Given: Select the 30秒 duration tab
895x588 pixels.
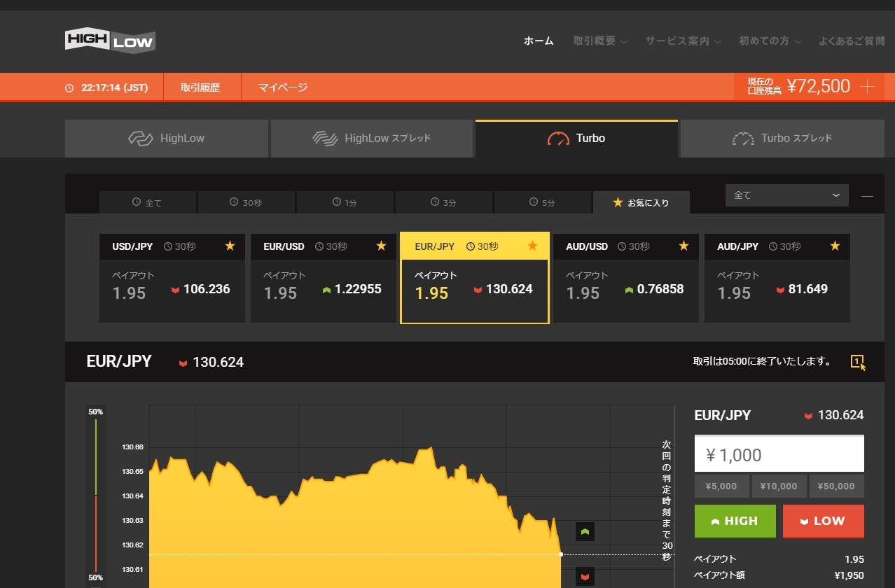Looking at the screenshot, I should [246, 202].
